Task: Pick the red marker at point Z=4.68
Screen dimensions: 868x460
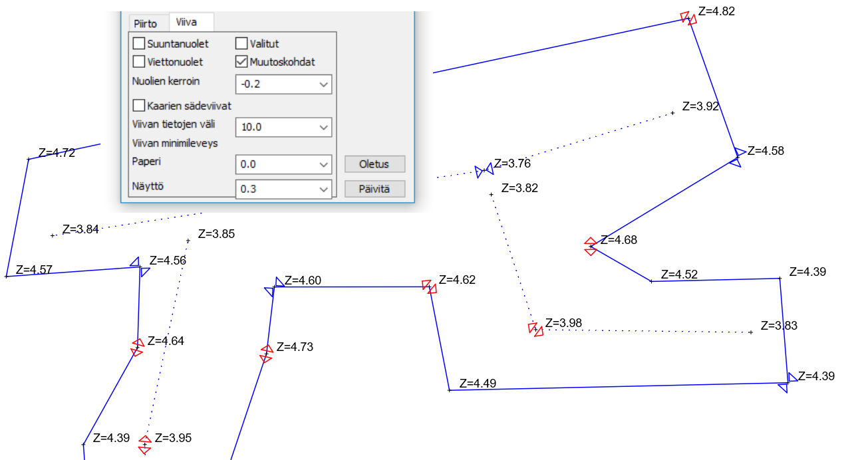Action: [x=590, y=246]
